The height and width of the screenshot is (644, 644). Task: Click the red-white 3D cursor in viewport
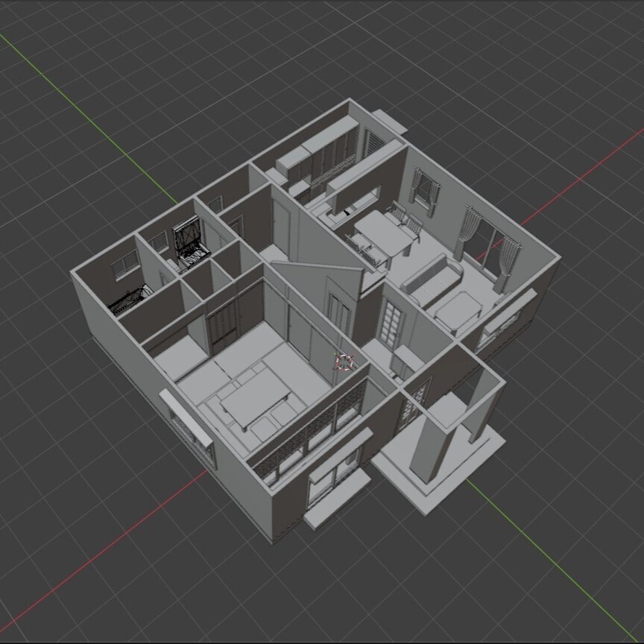[x=344, y=362]
